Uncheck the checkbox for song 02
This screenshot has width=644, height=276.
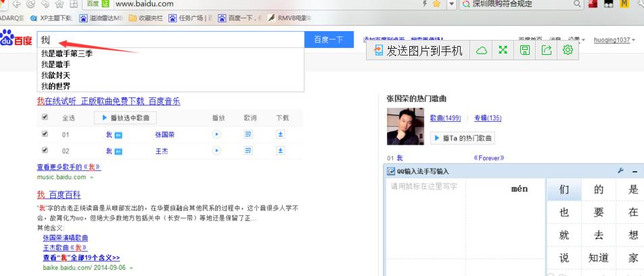(45, 150)
